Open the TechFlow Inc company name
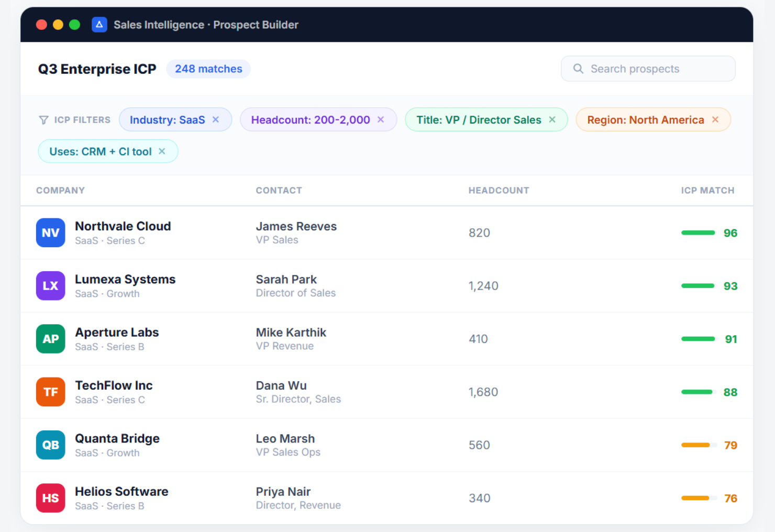 114,385
